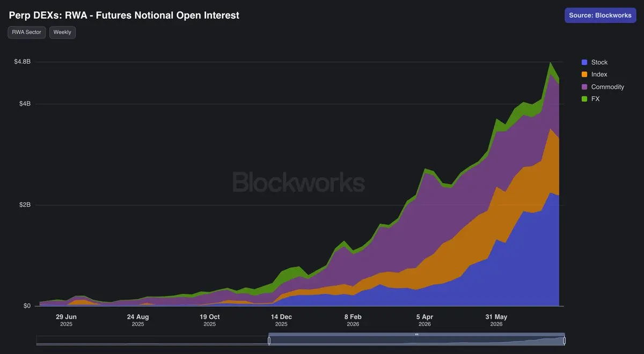Click the blue Stock color square
This screenshot has height=354, width=644.
point(584,62)
